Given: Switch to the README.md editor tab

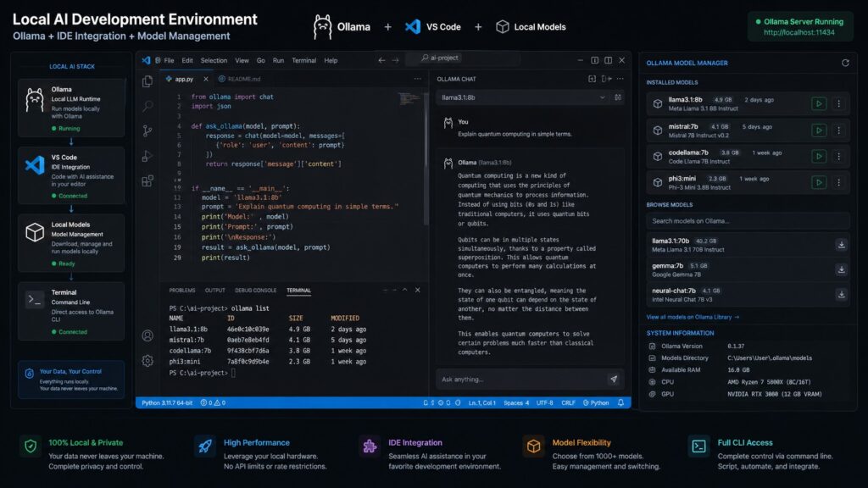Looking at the screenshot, I should (x=239, y=79).
